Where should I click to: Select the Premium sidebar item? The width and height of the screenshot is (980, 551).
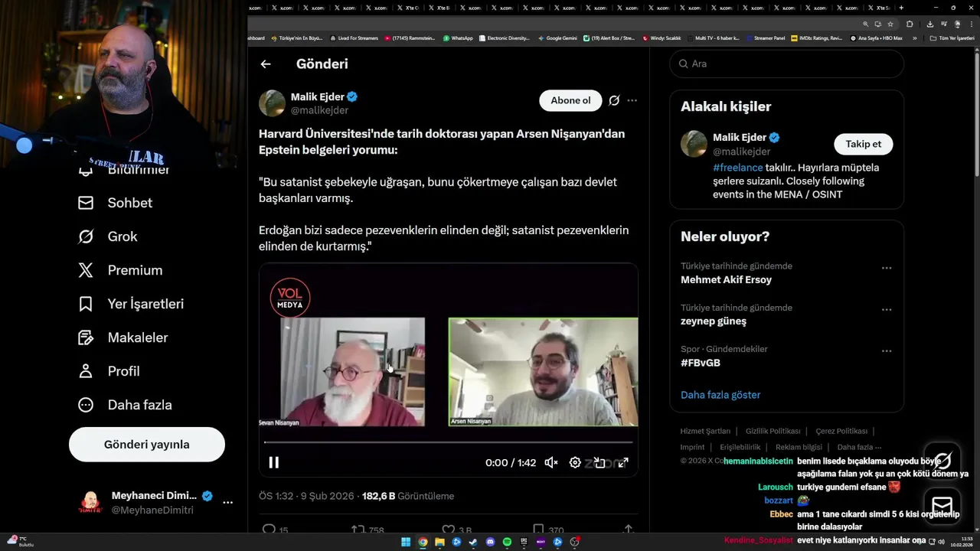pyautogui.click(x=120, y=270)
